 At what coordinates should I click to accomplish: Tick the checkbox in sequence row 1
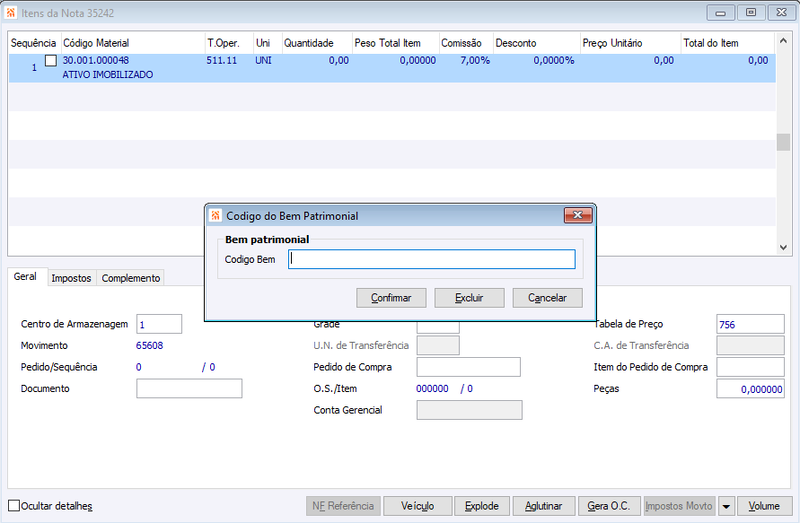[51, 61]
